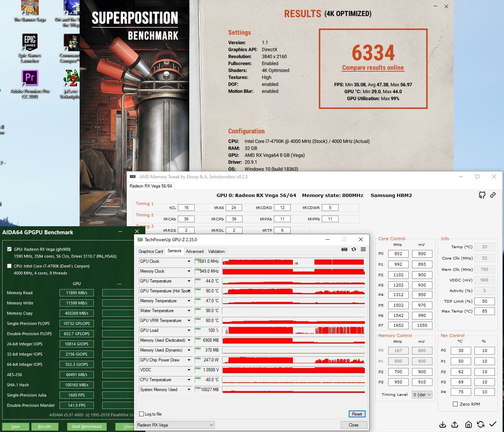504x432 pixels.
Task: Click the Core P7 MHz field showing 1652
Action: click(398, 325)
